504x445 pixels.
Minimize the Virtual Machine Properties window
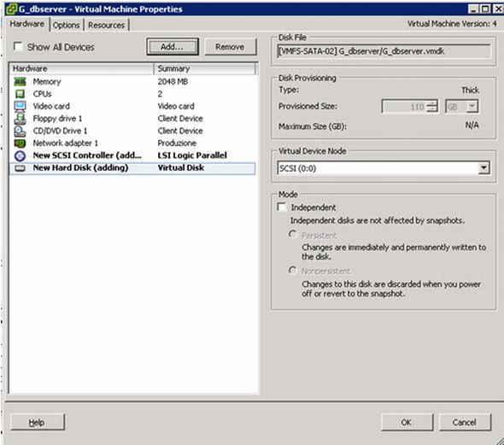pyautogui.click(x=474, y=9)
